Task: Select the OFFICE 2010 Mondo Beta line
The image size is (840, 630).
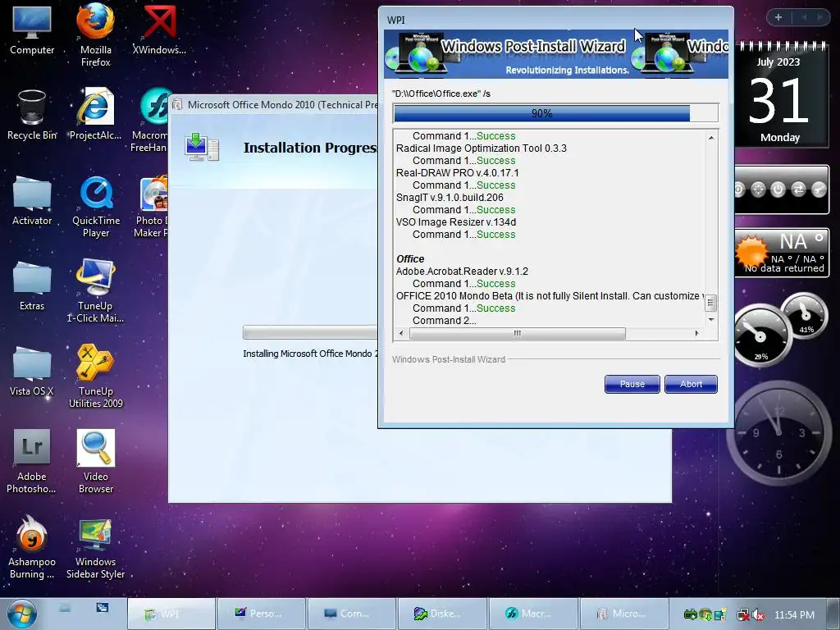Action: tap(550, 296)
